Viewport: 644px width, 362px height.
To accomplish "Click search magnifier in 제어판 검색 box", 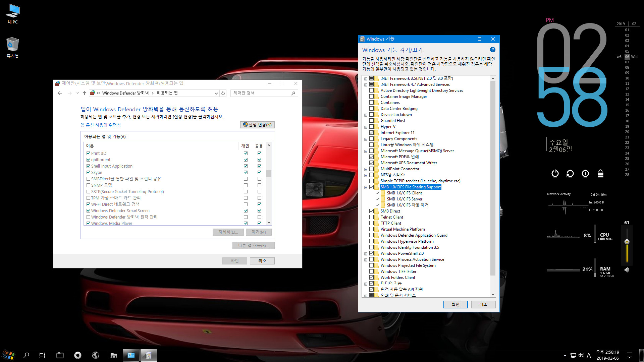I will point(293,93).
